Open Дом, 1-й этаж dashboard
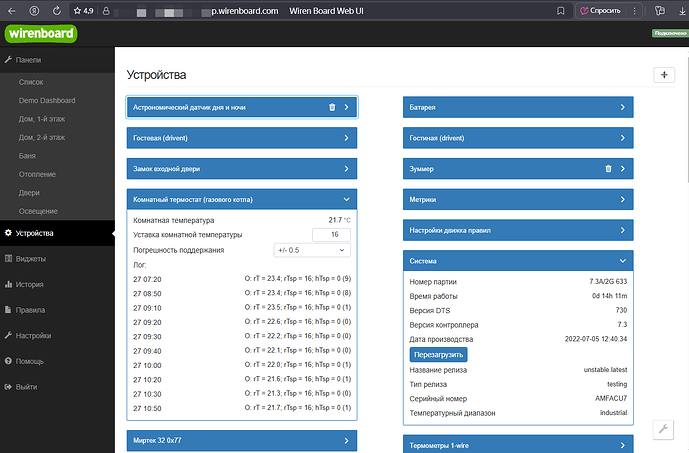Image resolution: width=689 pixels, height=453 pixels. [x=42, y=119]
